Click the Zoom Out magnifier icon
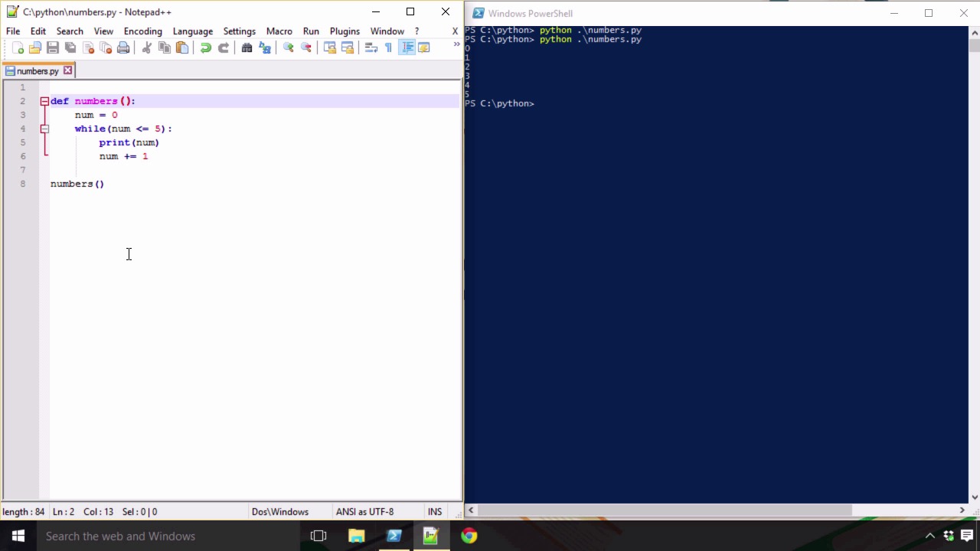The image size is (980, 551). pos(306,47)
